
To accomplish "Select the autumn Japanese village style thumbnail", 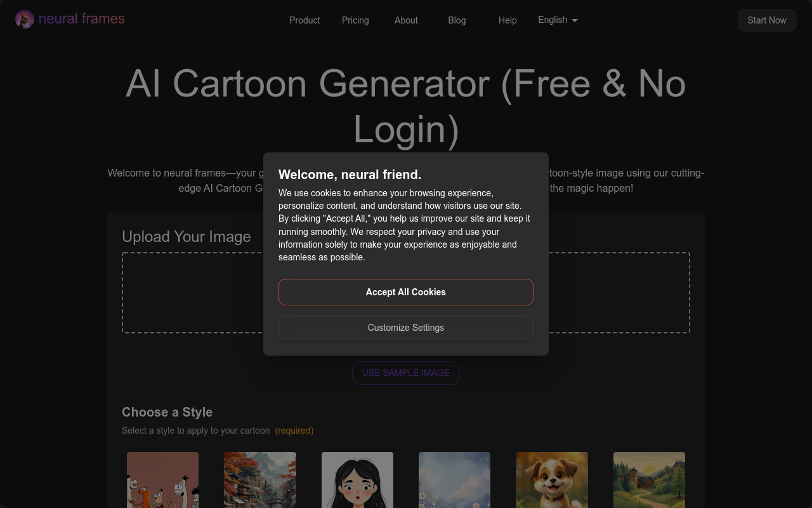I will point(260,480).
